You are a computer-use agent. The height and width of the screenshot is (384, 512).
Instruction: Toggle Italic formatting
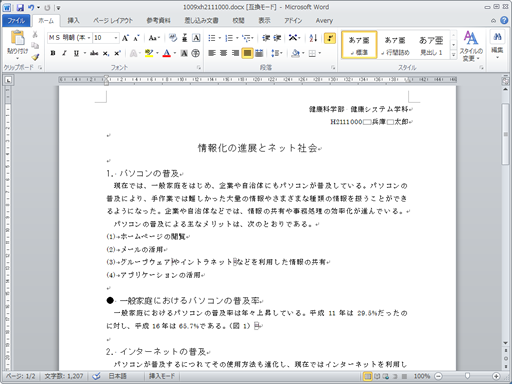tap(64, 53)
